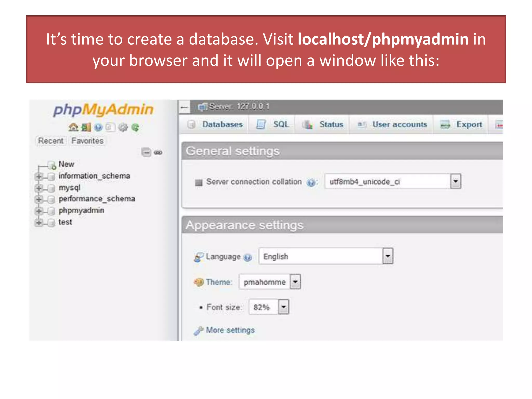
Task: Collapse all tree items with minus icon
Action: pos(146,152)
